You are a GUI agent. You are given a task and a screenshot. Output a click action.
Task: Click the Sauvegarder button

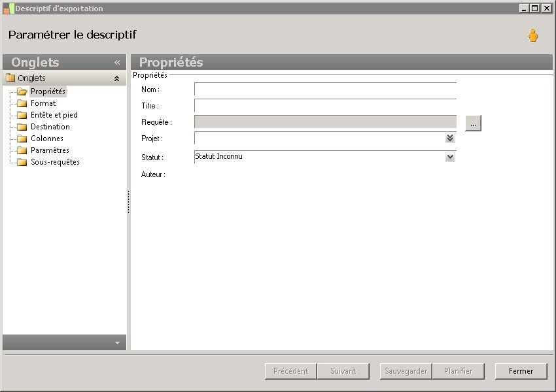click(406, 371)
